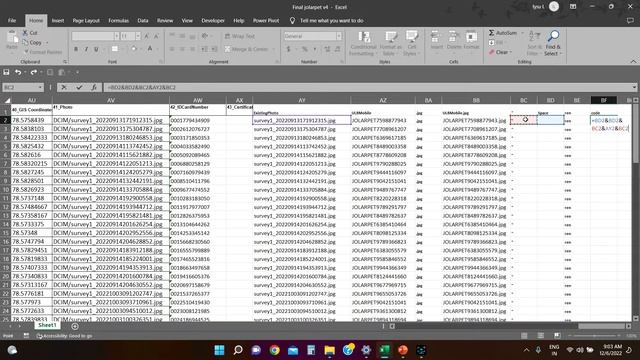Toggle Underline formatting
Image resolution: width=640 pixels, height=360 pixels.
[96, 49]
